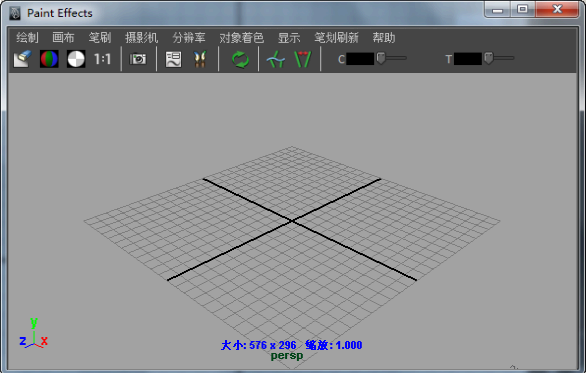Screen dimensions: 586x373
Task: Open the 笔划刷新 menu
Action: pos(336,37)
